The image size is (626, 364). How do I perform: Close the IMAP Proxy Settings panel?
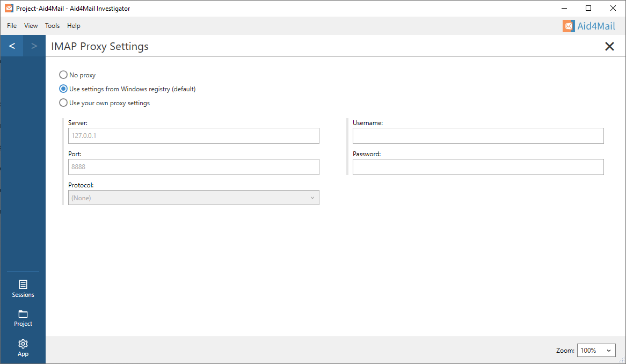[x=609, y=47]
